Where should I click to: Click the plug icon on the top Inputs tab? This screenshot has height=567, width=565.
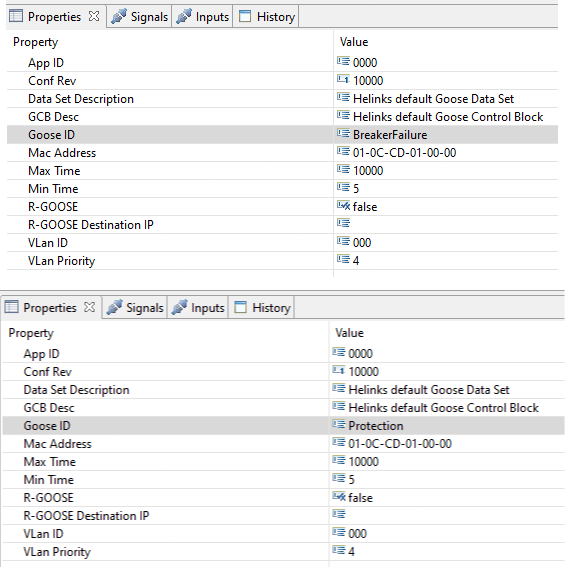184,17
